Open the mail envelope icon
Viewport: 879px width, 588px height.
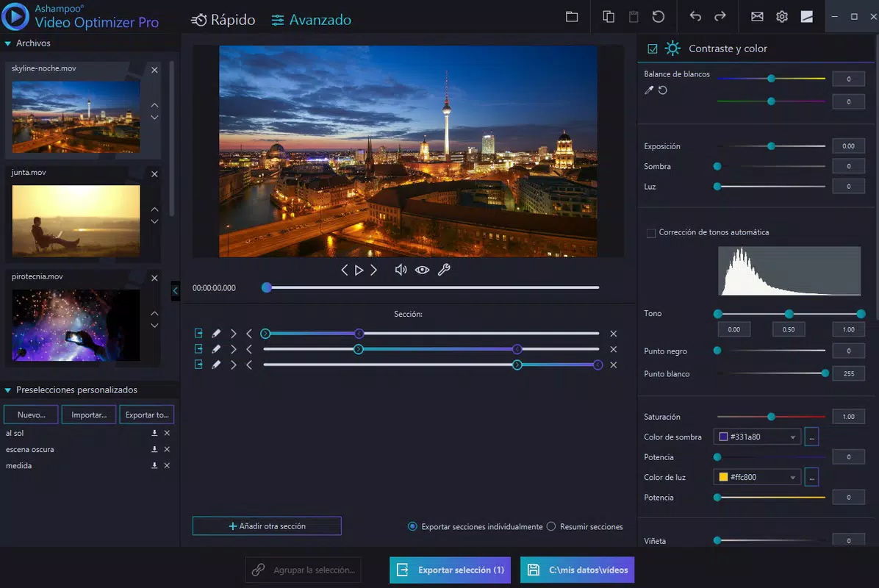pyautogui.click(x=757, y=17)
